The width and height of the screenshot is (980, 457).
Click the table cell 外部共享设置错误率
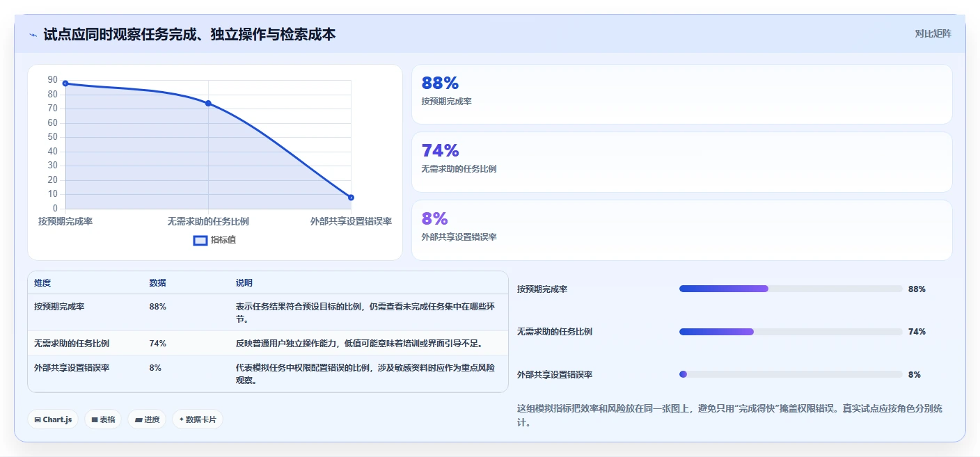coord(72,368)
